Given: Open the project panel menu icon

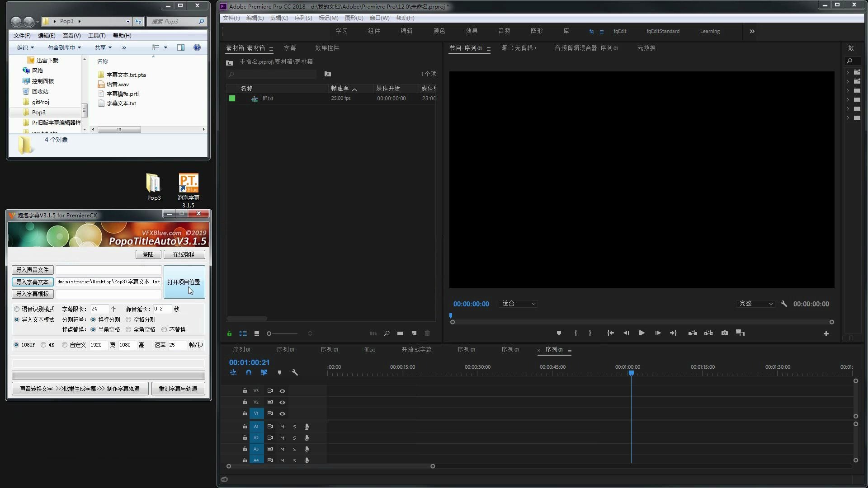Looking at the screenshot, I should tap(271, 49).
